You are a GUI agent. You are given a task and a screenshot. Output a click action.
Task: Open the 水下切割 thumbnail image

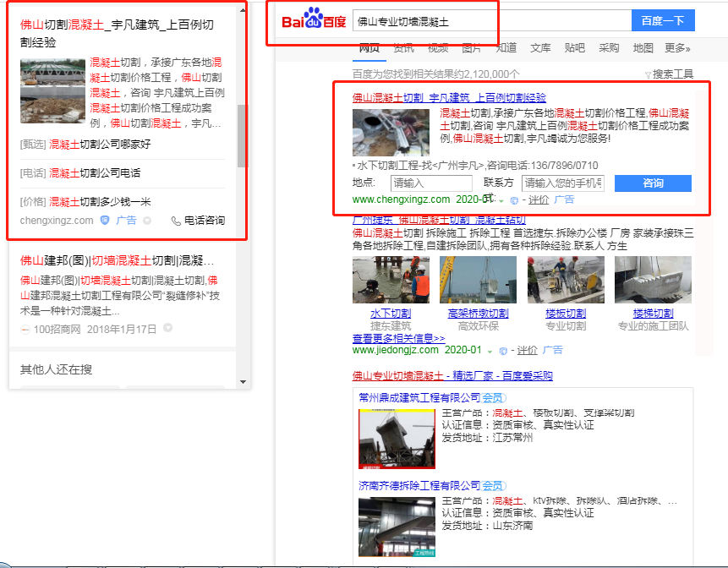[x=391, y=280]
